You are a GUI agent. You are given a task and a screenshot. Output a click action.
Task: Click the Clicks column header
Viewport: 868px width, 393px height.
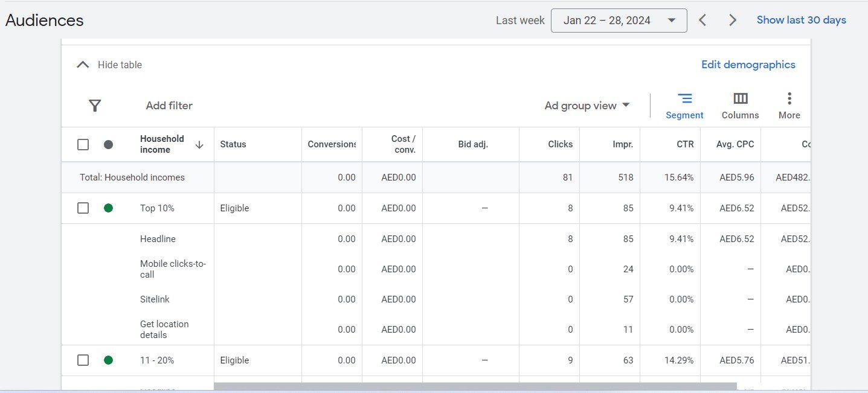point(560,144)
